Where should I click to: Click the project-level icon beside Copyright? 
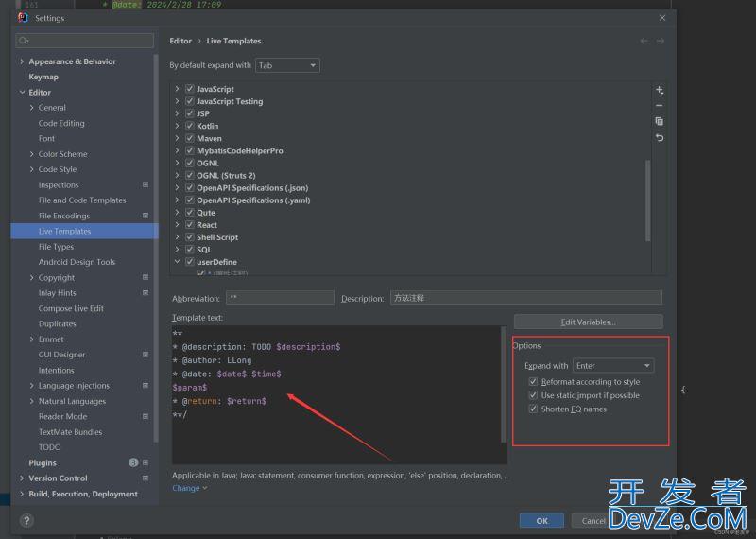pos(146,277)
